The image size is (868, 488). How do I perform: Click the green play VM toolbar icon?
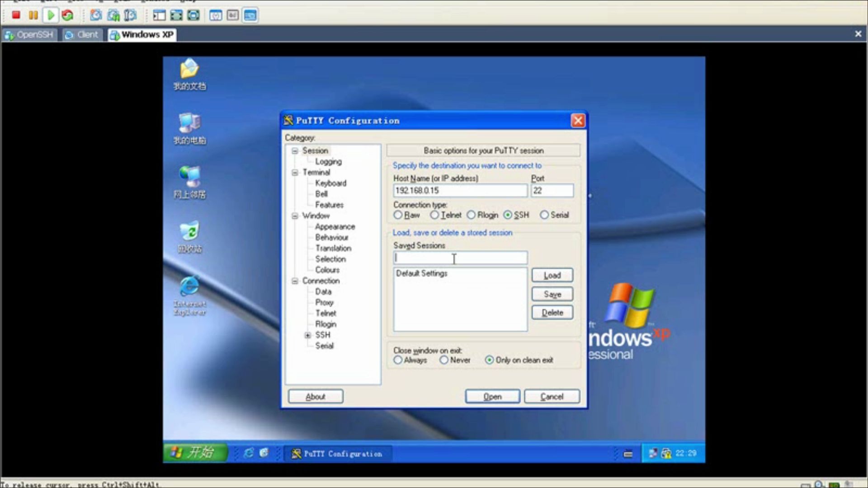pyautogui.click(x=51, y=15)
